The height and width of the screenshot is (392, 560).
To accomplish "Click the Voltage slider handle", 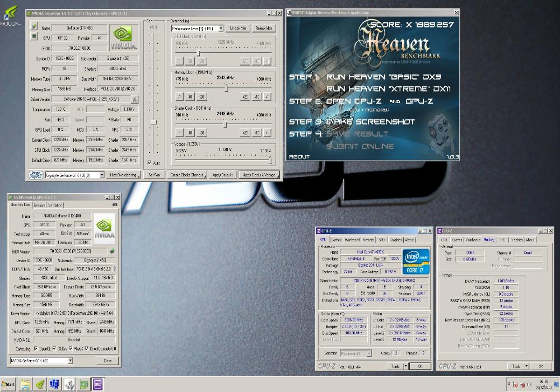I will pos(270,160).
